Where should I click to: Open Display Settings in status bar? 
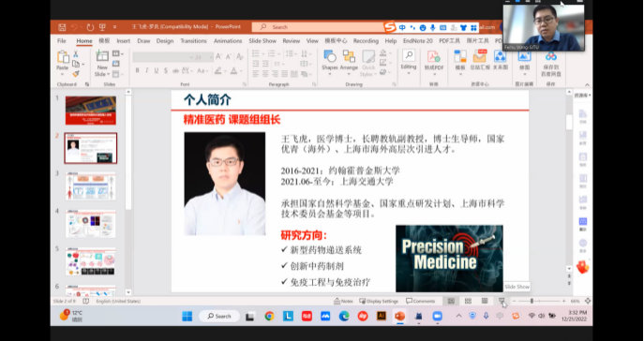tap(379, 302)
